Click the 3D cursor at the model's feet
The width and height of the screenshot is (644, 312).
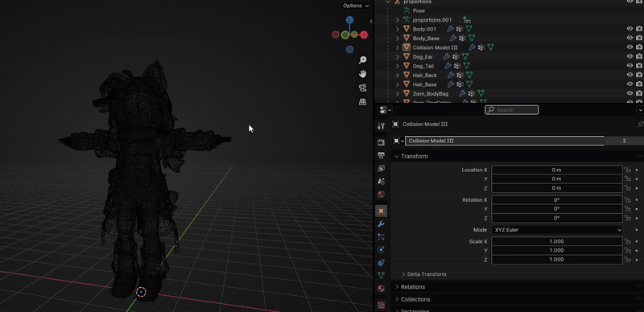[141, 292]
